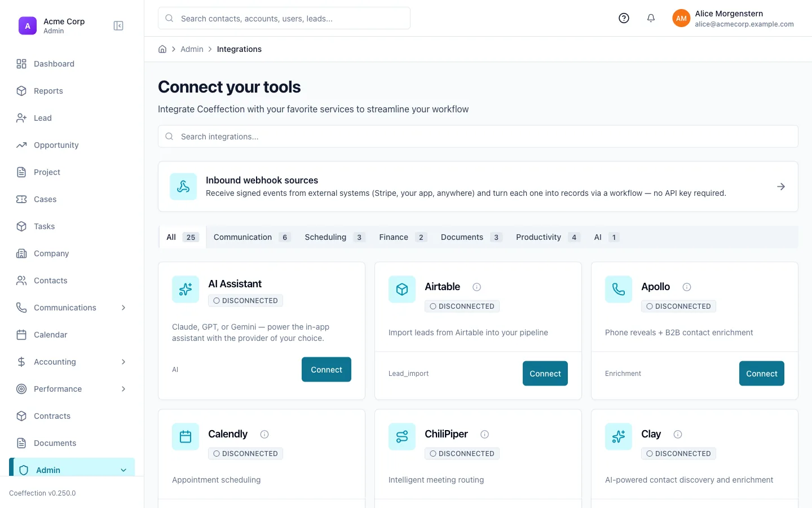Open the Contracts sidebar item

click(72, 416)
